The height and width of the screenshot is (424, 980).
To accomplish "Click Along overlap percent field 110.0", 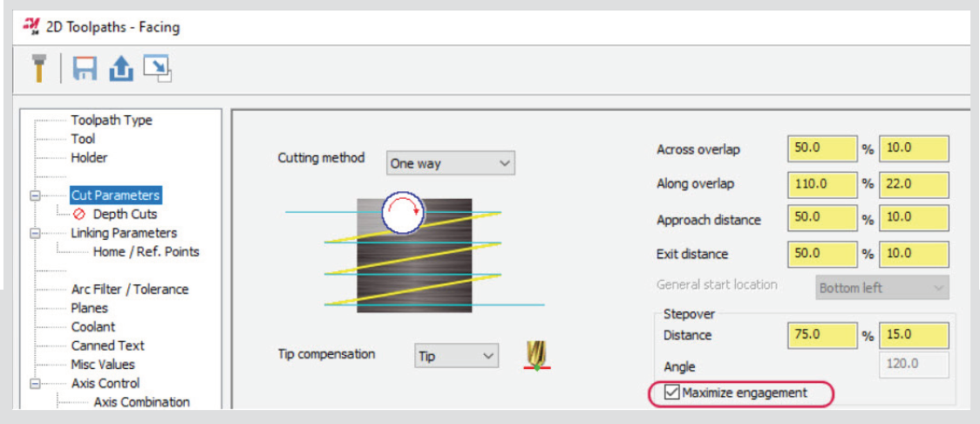I will (822, 184).
